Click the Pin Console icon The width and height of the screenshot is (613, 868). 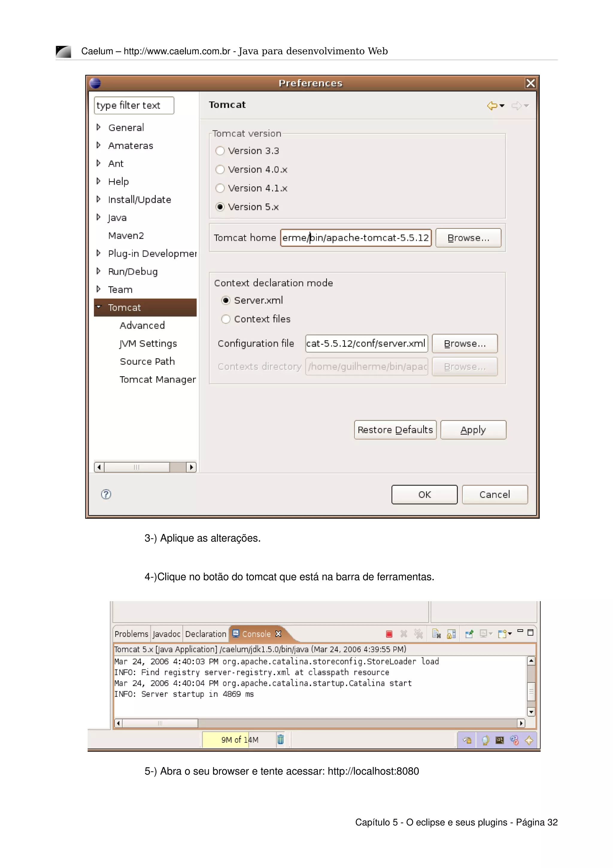[469, 634]
